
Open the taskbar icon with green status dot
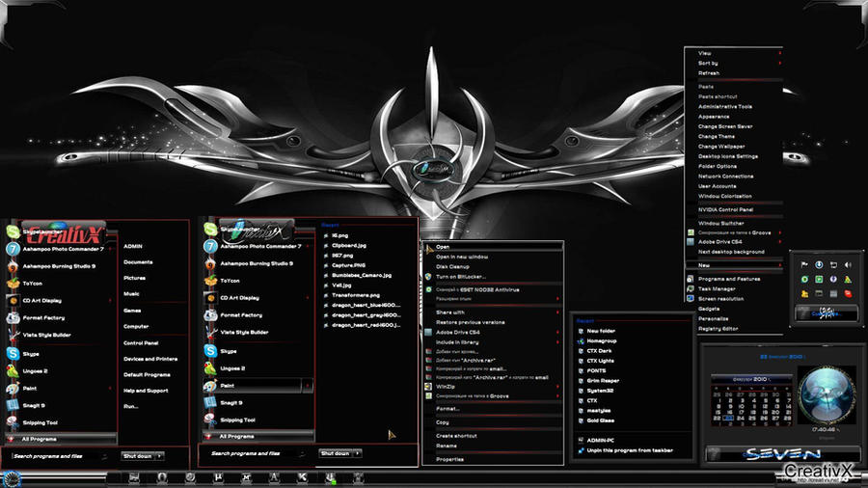(330, 478)
